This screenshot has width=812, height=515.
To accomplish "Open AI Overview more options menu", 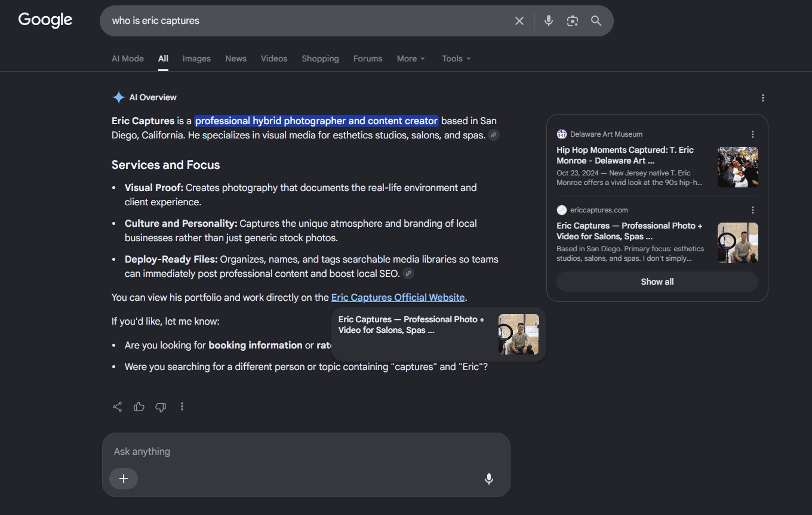I will coord(762,98).
